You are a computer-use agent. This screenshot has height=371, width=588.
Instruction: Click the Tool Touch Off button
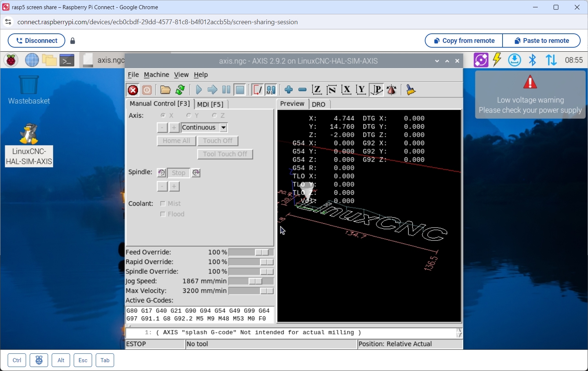[x=225, y=154]
